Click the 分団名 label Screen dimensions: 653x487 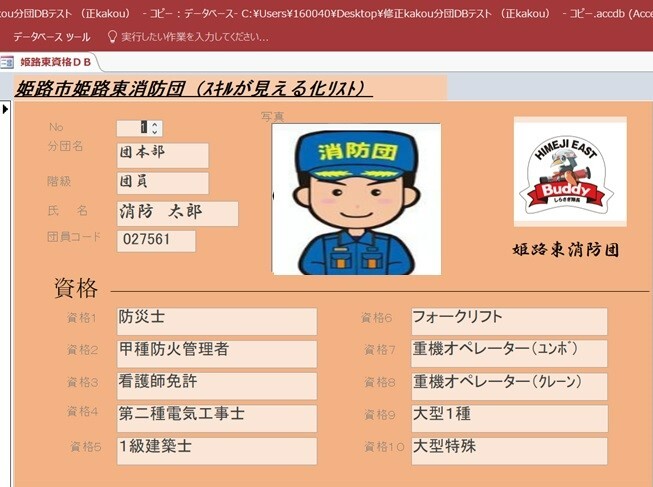[x=65, y=146]
